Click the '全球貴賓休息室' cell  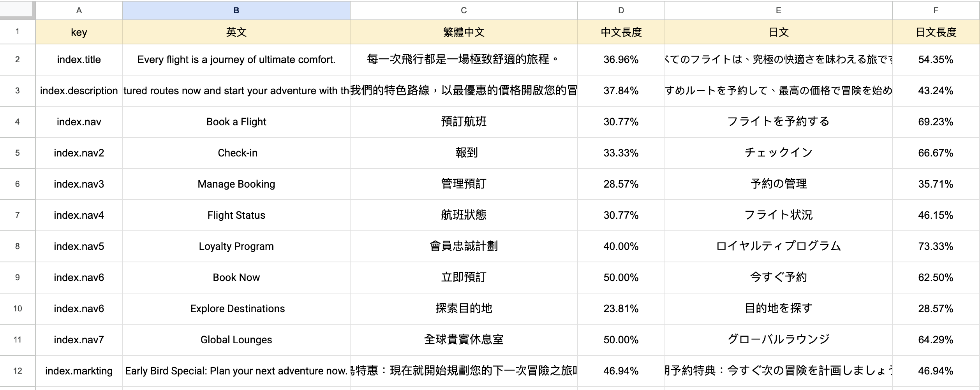tap(464, 340)
